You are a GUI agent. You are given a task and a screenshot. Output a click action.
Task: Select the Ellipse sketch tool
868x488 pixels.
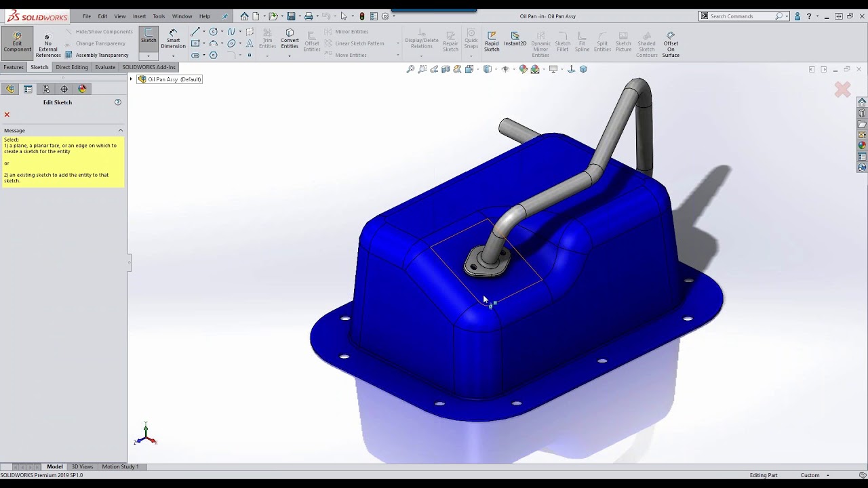coord(231,43)
